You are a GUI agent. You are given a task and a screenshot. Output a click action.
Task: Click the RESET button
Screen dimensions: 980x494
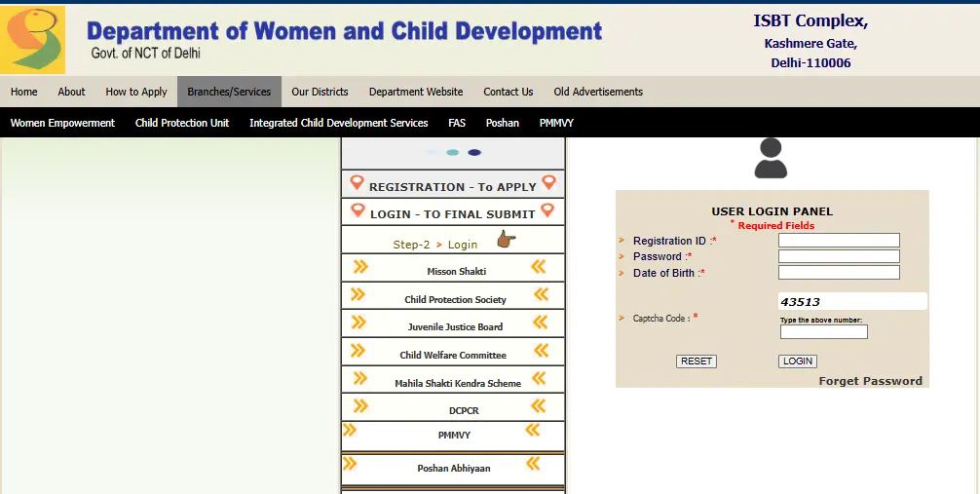pyautogui.click(x=697, y=361)
